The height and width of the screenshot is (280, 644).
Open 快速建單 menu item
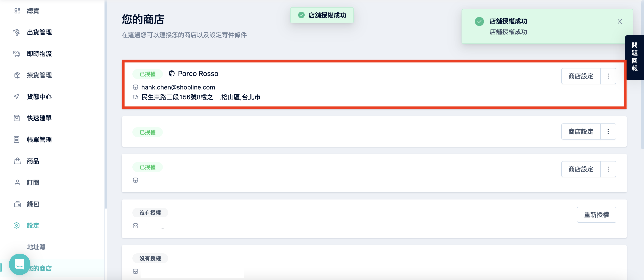39,118
